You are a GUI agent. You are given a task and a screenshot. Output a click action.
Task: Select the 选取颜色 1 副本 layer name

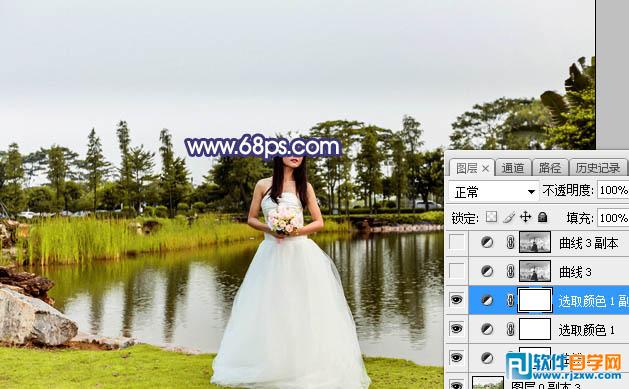(x=593, y=301)
